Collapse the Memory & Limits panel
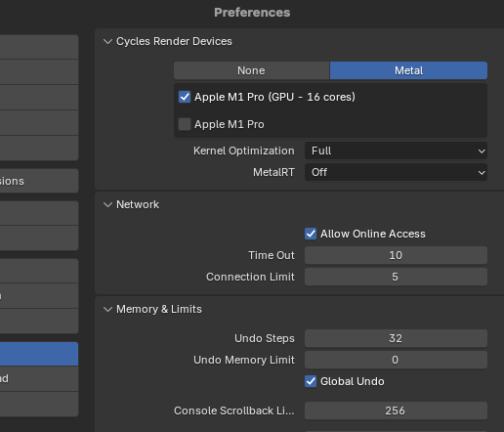 107,309
